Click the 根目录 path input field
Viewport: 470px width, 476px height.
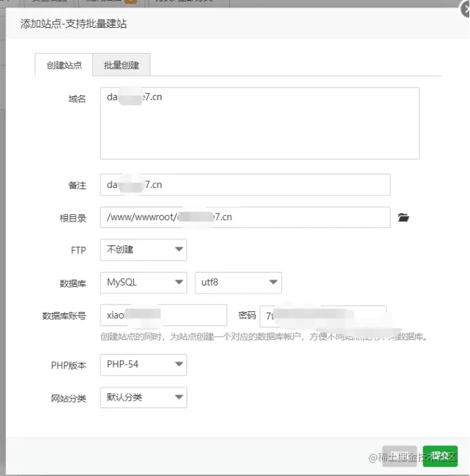point(245,217)
